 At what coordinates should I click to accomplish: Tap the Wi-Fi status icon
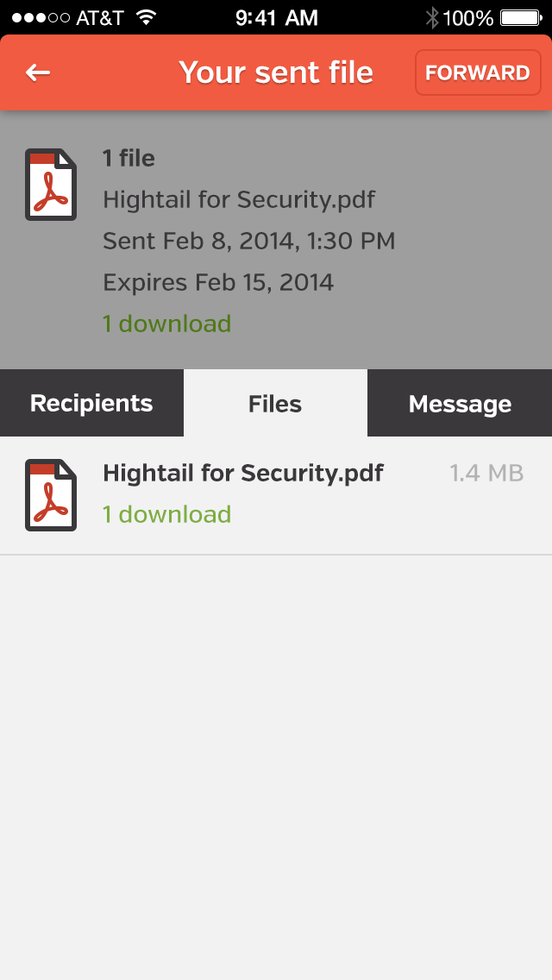(x=146, y=17)
